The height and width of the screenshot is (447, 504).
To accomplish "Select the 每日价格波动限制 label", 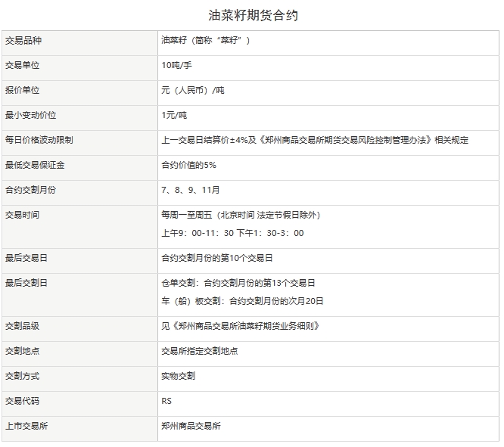I will point(39,141).
